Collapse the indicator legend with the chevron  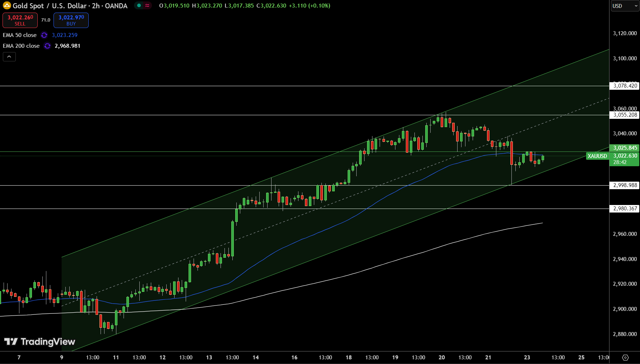pyautogui.click(x=9, y=57)
